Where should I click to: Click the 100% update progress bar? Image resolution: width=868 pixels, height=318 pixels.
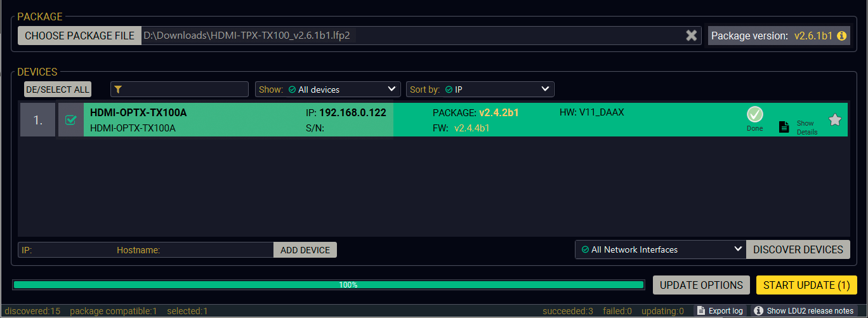(329, 285)
